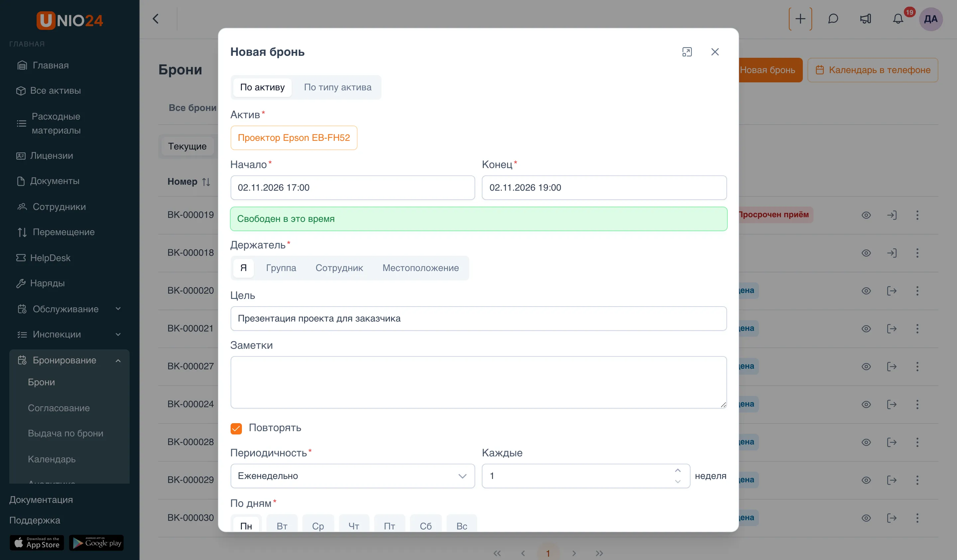Collapse the Бронирование sidebar section

tap(69, 360)
